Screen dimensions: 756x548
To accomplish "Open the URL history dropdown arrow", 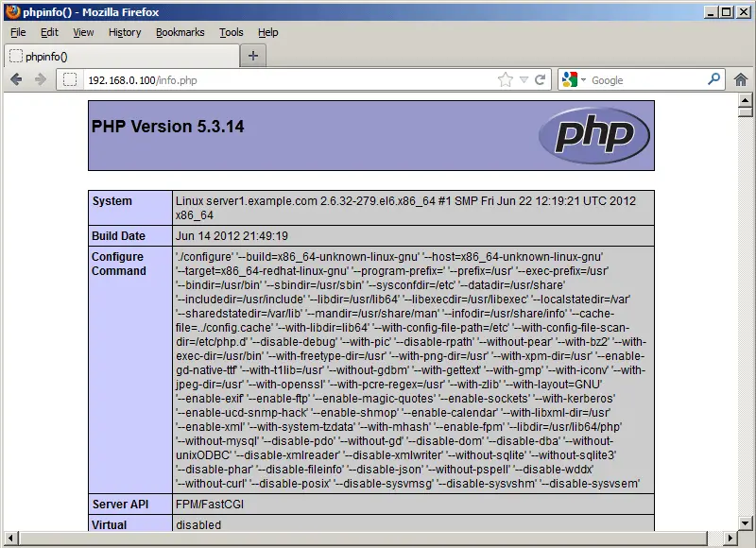I will [524, 80].
